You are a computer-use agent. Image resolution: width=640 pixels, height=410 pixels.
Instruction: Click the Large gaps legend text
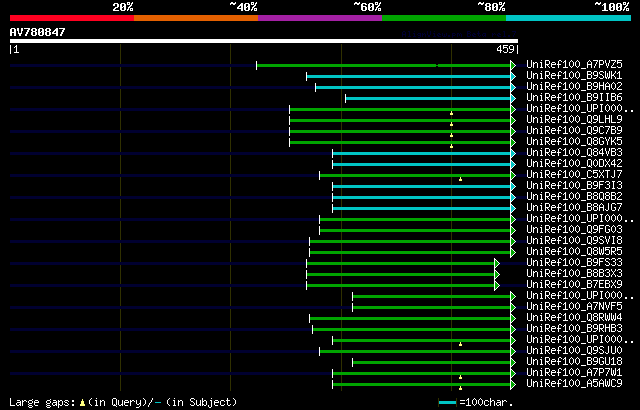pos(42,403)
